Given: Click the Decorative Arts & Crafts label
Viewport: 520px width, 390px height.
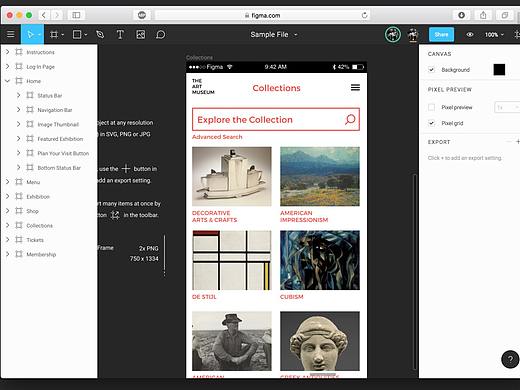Looking at the screenshot, I should click(215, 216).
